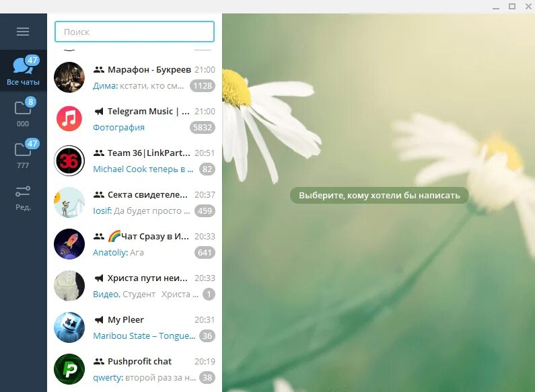The width and height of the screenshot is (535, 392).
Task: Select Team 36|LinkPart... chat title
Action: coord(149,153)
